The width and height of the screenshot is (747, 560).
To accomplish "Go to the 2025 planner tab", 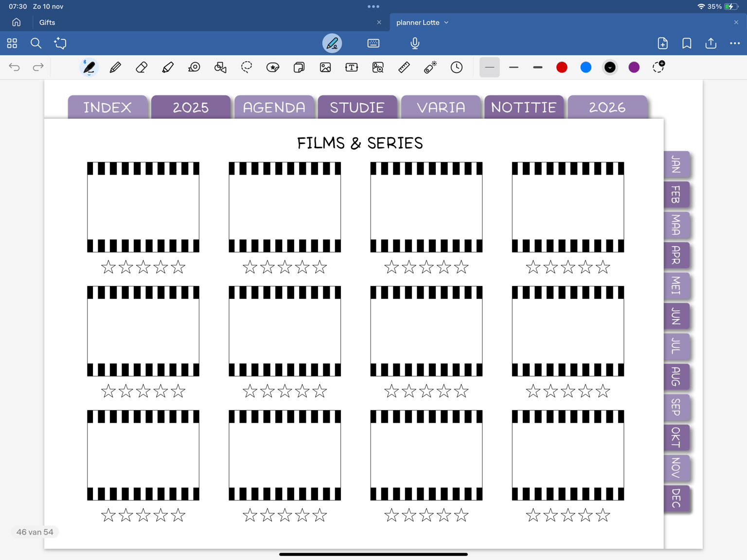I will tap(191, 107).
